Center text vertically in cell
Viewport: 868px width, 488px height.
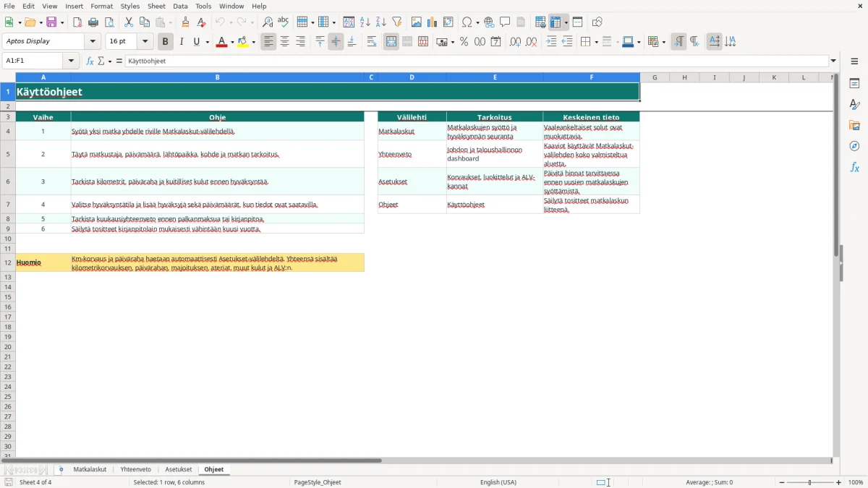click(x=336, y=42)
